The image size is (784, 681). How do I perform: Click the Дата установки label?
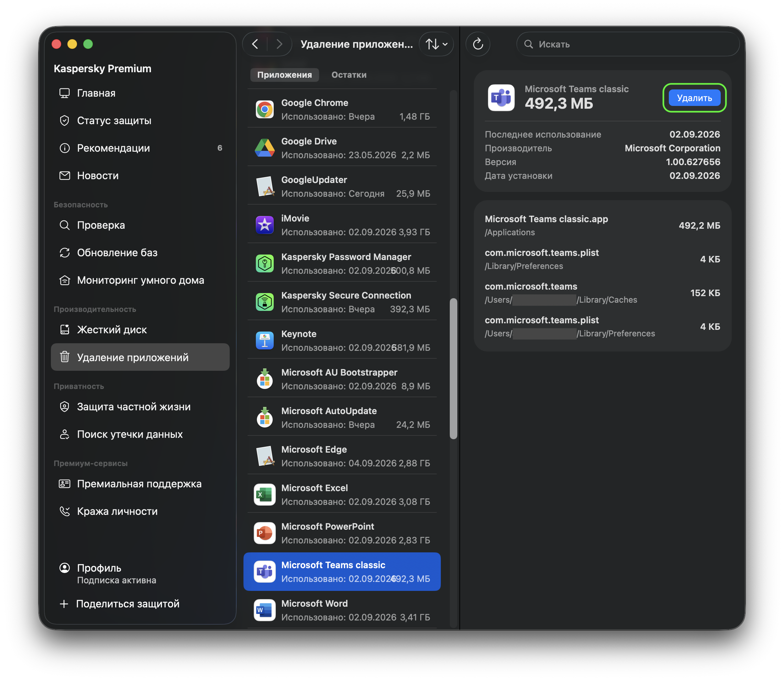pyautogui.click(x=519, y=175)
